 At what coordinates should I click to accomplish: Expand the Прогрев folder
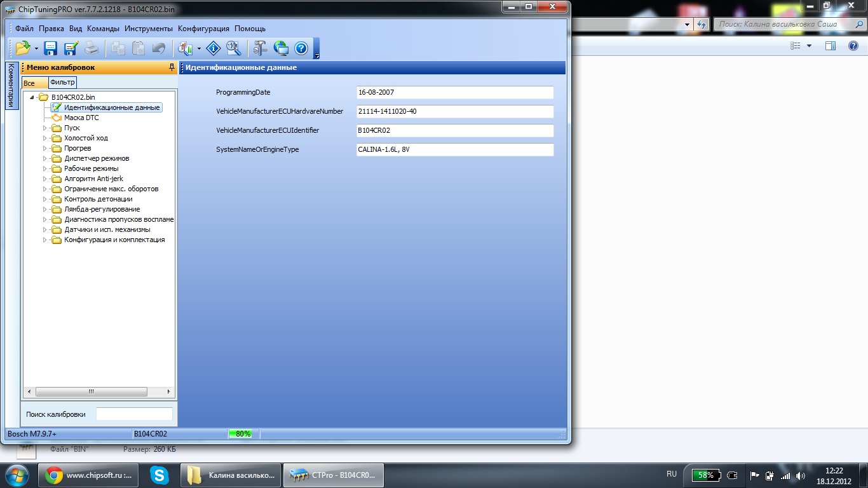point(45,148)
